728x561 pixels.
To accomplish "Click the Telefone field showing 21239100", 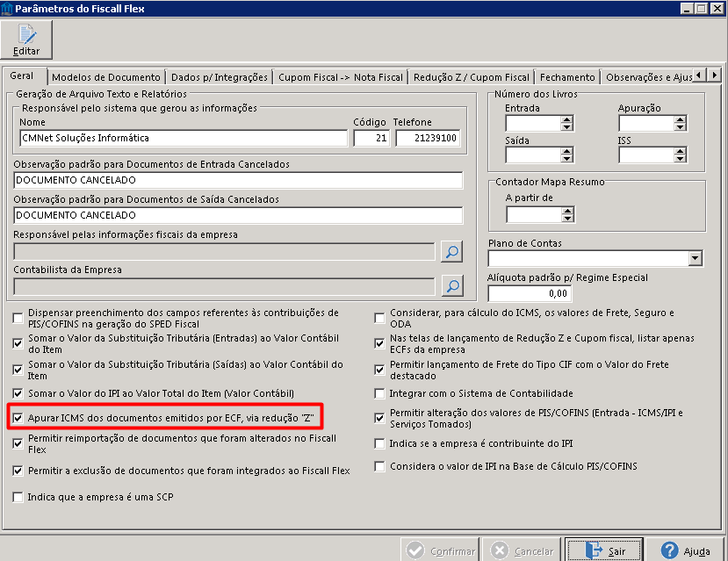I will click(428, 138).
